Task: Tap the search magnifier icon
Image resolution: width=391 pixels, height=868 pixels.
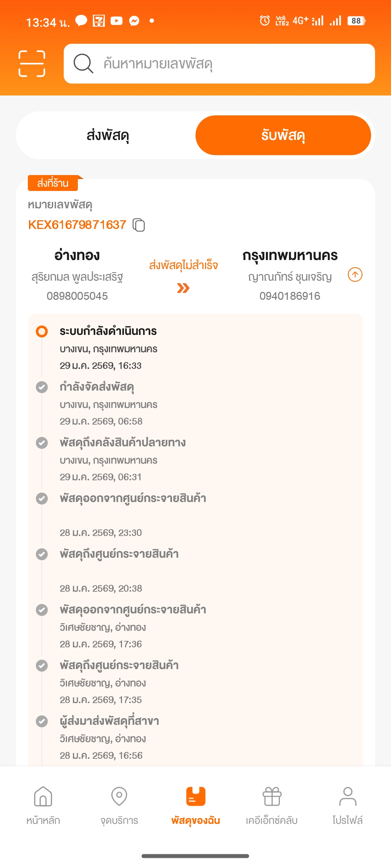Action: pos(84,64)
